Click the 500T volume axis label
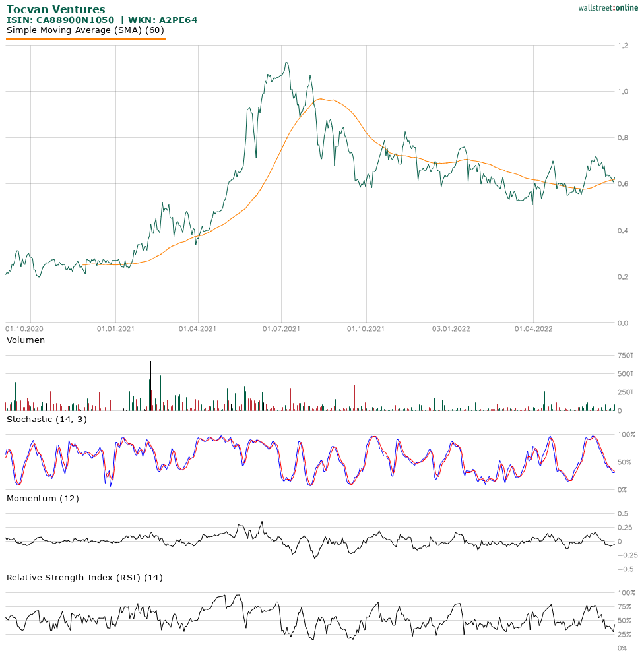This screenshot has width=644, height=653. point(626,374)
